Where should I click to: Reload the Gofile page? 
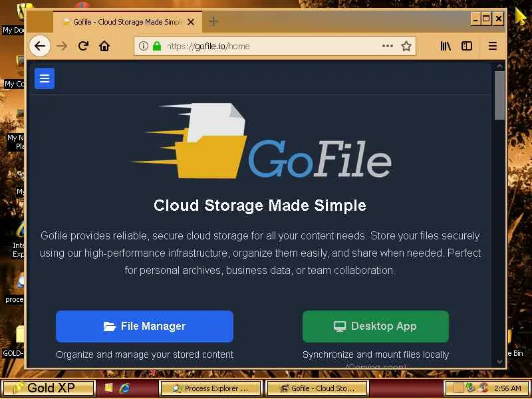tap(83, 46)
